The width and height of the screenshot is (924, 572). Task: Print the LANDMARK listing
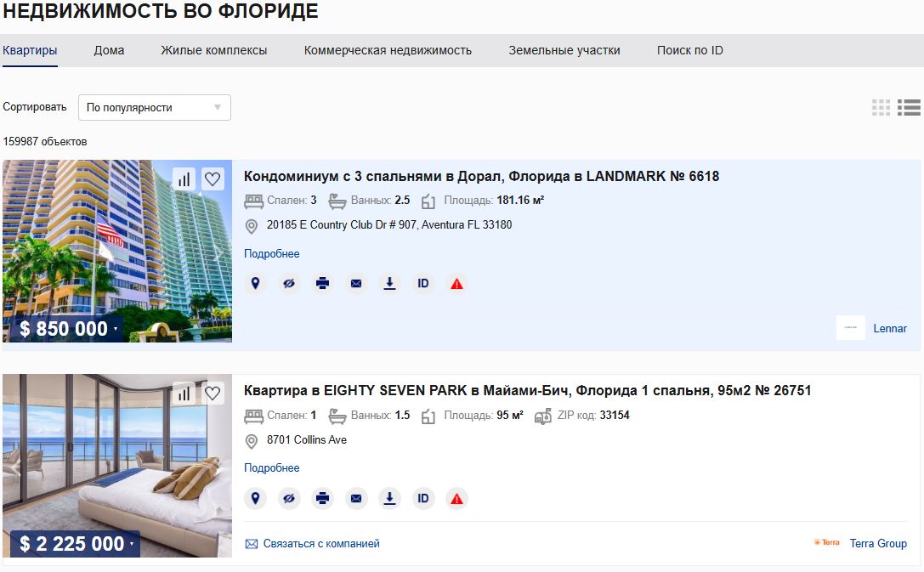(322, 284)
